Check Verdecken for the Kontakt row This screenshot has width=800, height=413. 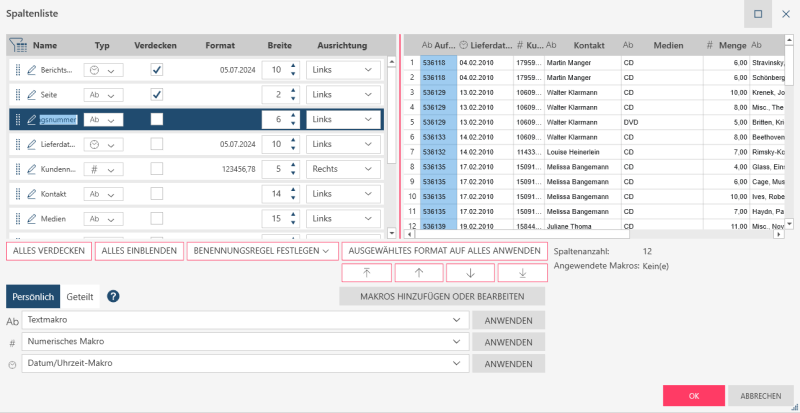156,193
